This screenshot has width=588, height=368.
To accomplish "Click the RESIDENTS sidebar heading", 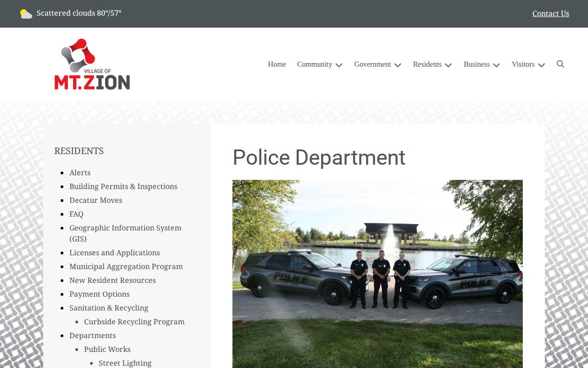I will 79,151.
